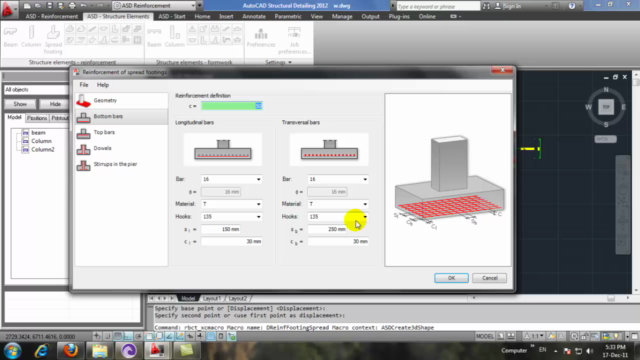Click the transversal cover 30 mm field

(x=338, y=242)
